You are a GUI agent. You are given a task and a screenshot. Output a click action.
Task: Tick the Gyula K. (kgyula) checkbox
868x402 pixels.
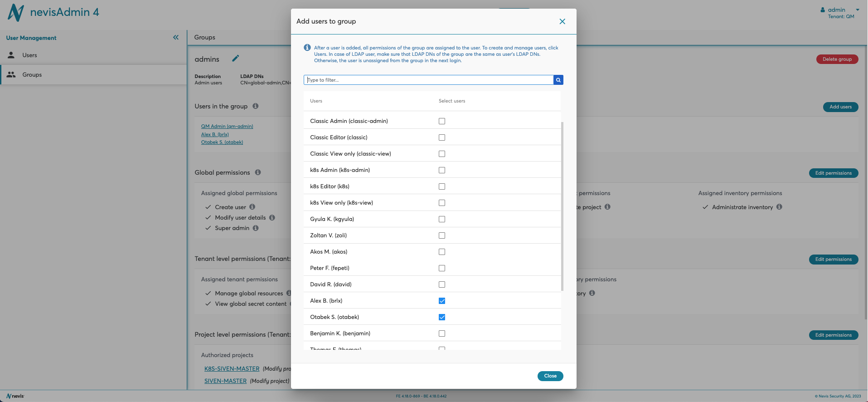click(x=442, y=219)
